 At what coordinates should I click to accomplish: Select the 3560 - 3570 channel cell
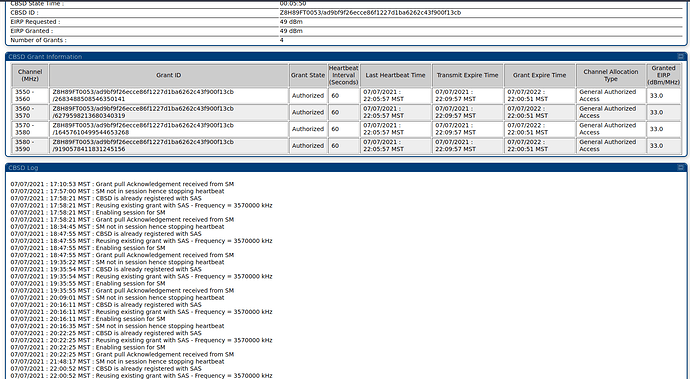coord(30,112)
